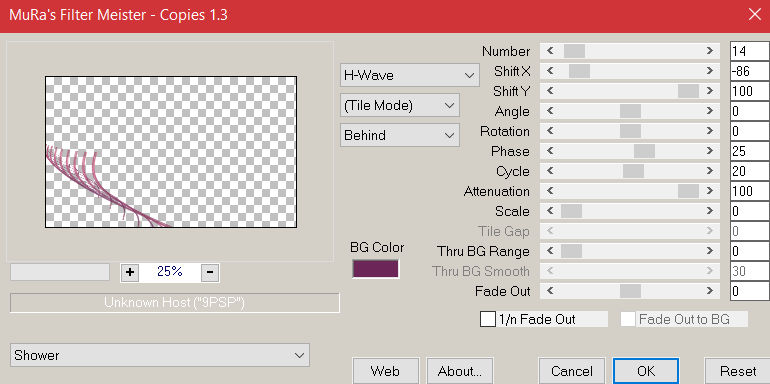770x384 pixels.
Task: Click the 25% zoom level text
Action: coord(170,272)
